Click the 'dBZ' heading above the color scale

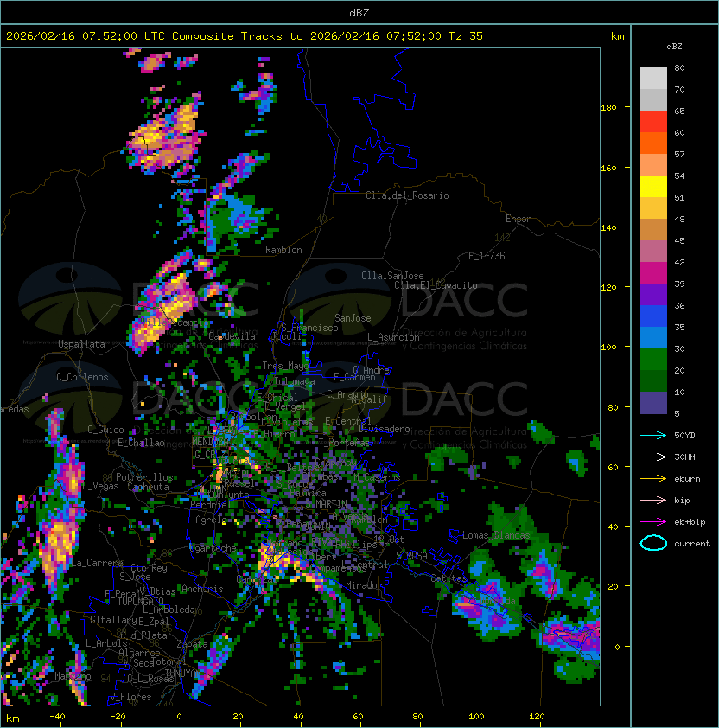click(x=674, y=47)
